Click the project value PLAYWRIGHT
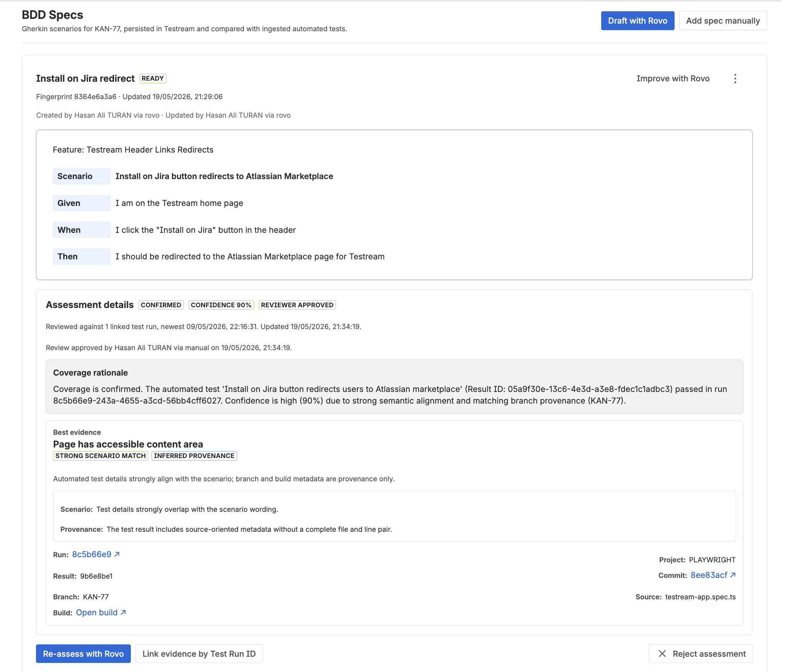 pos(712,560)
